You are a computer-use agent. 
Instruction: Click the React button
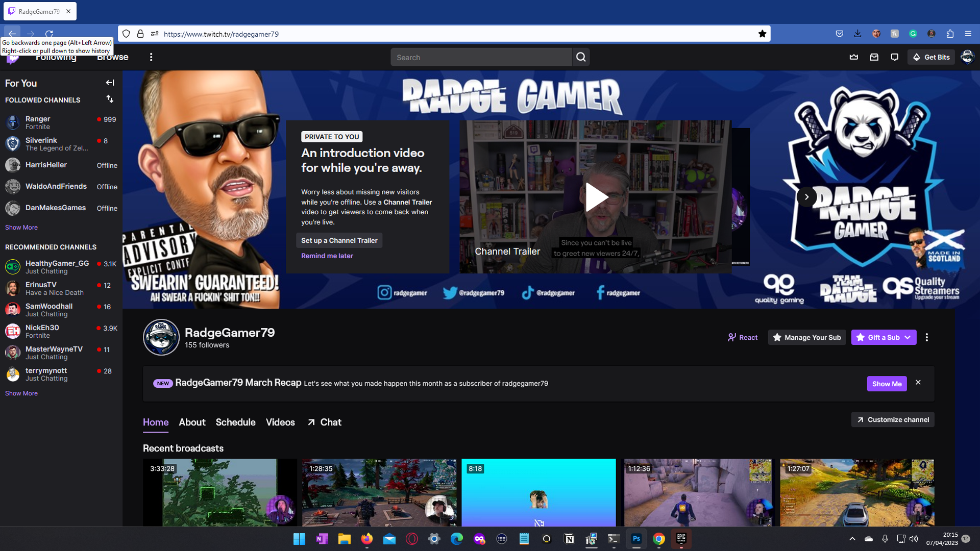coord(743,337)
